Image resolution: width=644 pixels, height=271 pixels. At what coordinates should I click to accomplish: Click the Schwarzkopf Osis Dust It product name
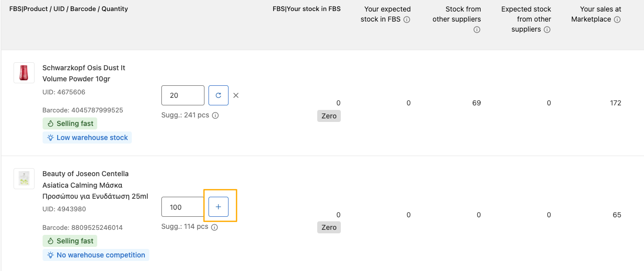[x=84, y=73]
